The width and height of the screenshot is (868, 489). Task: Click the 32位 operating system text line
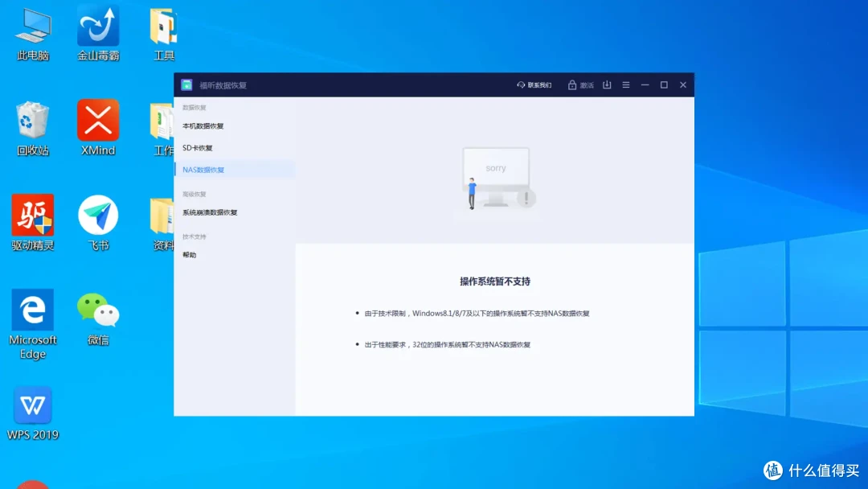pos(448,344)
